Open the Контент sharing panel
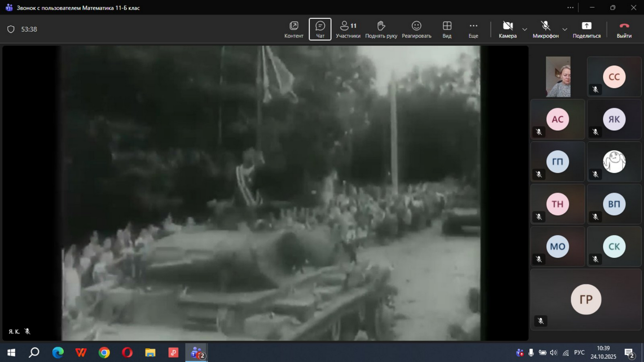This screenshot has width=644, height=362. (293, 29)
